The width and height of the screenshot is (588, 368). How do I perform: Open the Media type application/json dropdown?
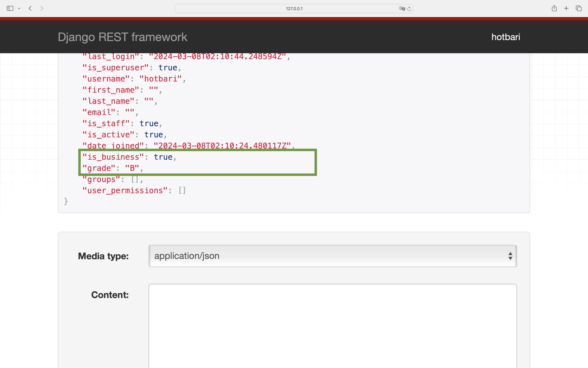pos(333,256)
